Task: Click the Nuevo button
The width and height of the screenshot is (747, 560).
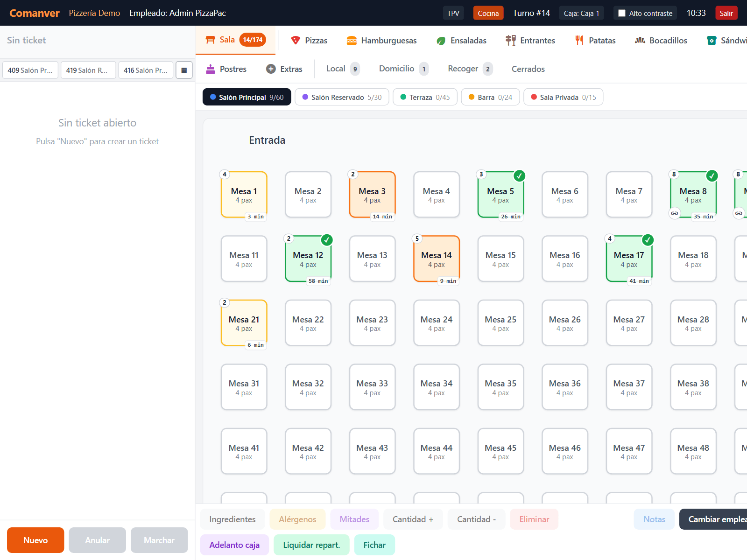Action: tap(35, 540)
